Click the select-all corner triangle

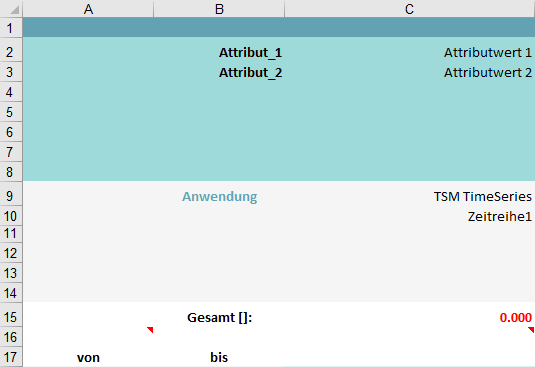click(15, 10)
